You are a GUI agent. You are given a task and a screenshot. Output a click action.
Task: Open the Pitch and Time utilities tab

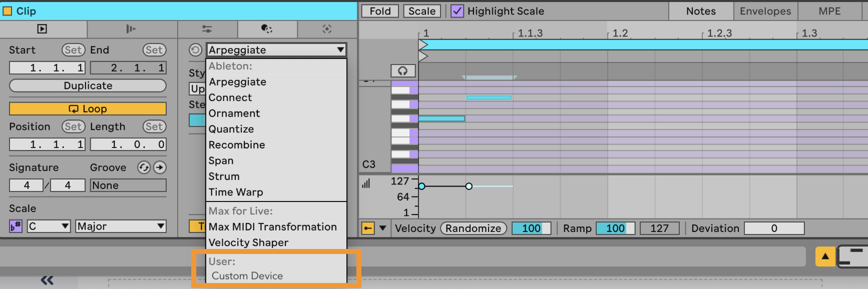pos(207,29)
